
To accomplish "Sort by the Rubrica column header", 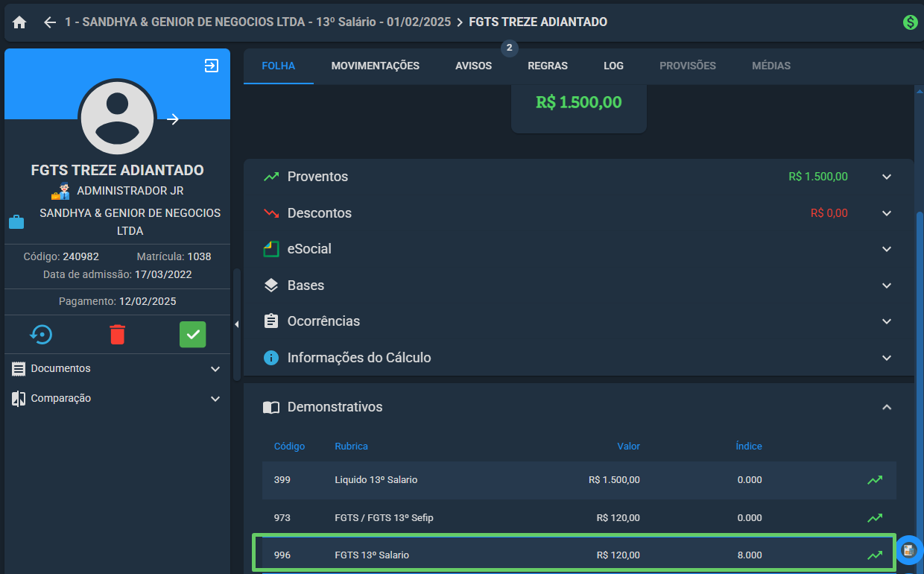I will 351,447.
